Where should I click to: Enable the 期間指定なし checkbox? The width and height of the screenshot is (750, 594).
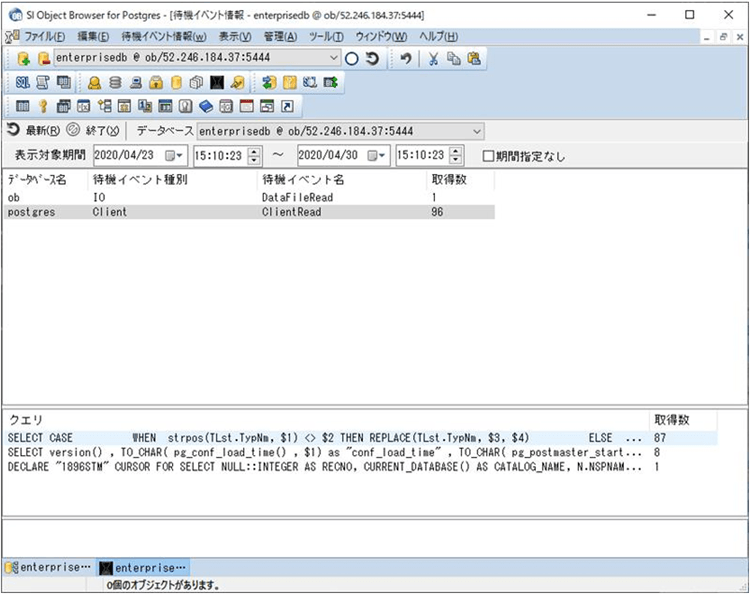[488, 156]
